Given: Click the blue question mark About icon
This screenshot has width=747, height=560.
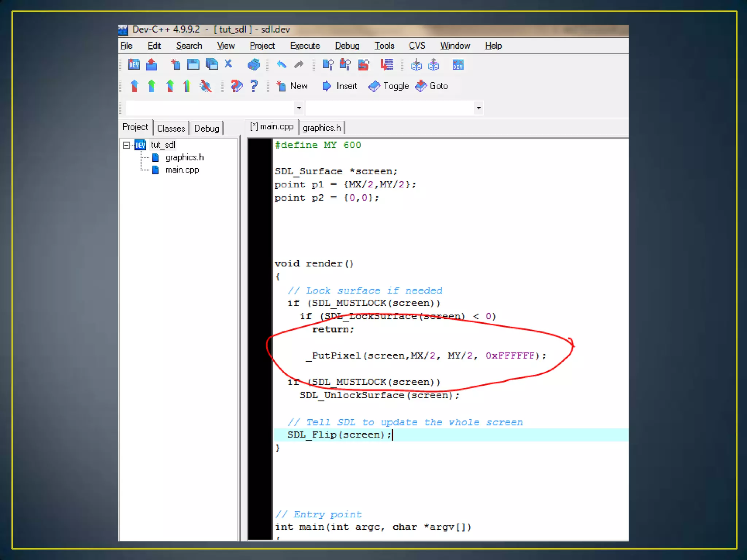Looking at the screenshot, I should pos(254,86).
